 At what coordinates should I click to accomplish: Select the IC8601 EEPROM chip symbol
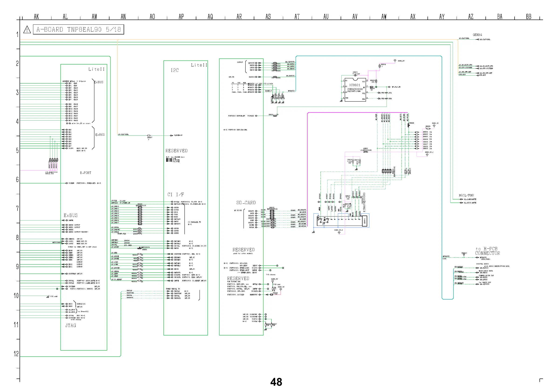pyautogui.click(x=355, y=90)
